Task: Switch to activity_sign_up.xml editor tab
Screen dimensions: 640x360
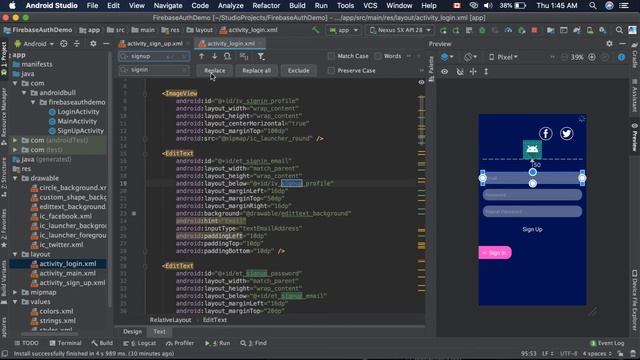Action: pyautogui.click(x=154, y=43)
